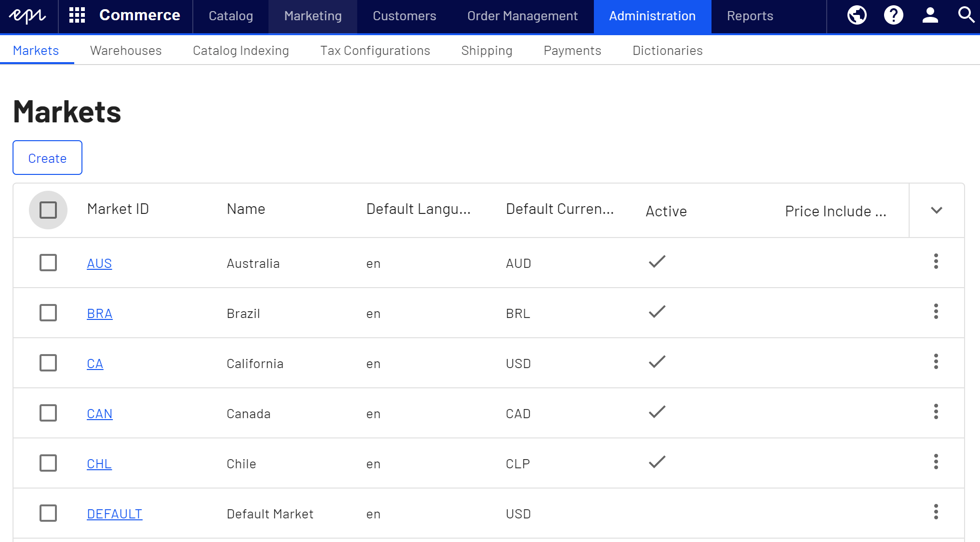Open the Catalog menu
This screenshot has width=980, height=542.
click(231, 16)
